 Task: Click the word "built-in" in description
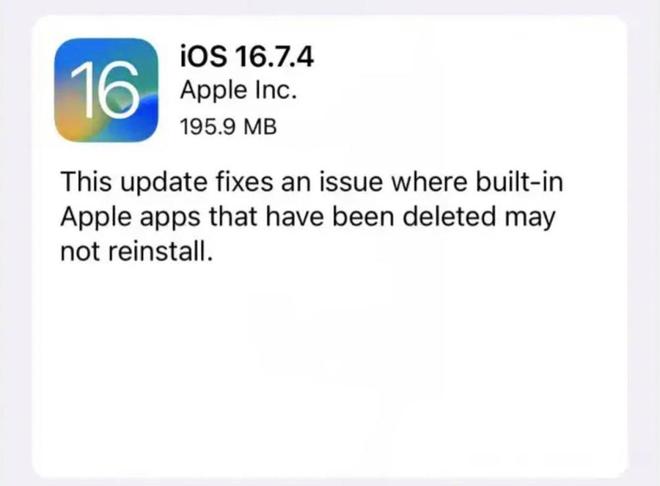point(519,182)
